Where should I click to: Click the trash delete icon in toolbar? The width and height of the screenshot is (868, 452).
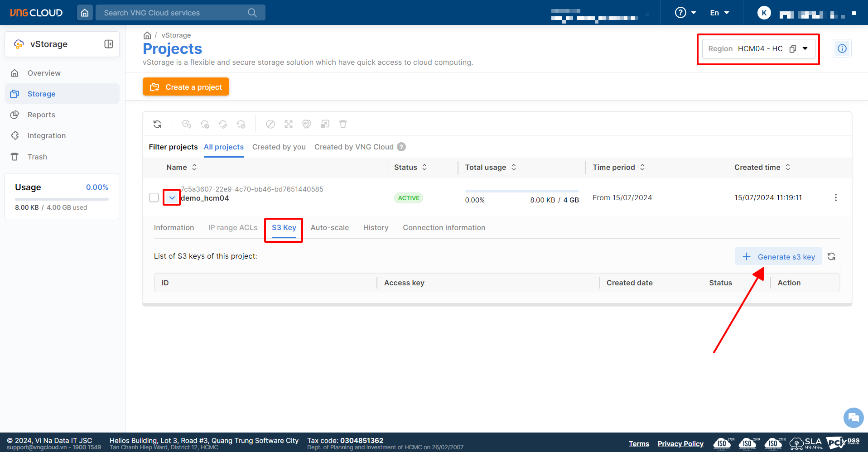point(343,124)
